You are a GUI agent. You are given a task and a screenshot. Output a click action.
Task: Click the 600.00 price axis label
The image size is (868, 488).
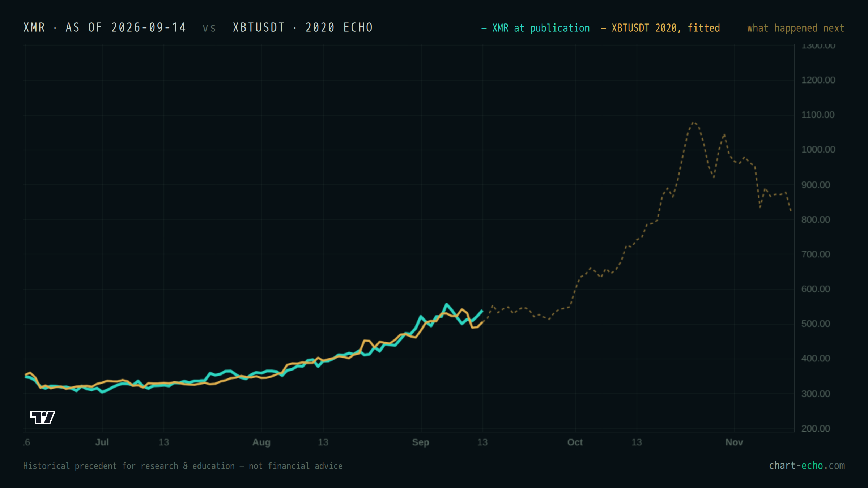(816, 289)
